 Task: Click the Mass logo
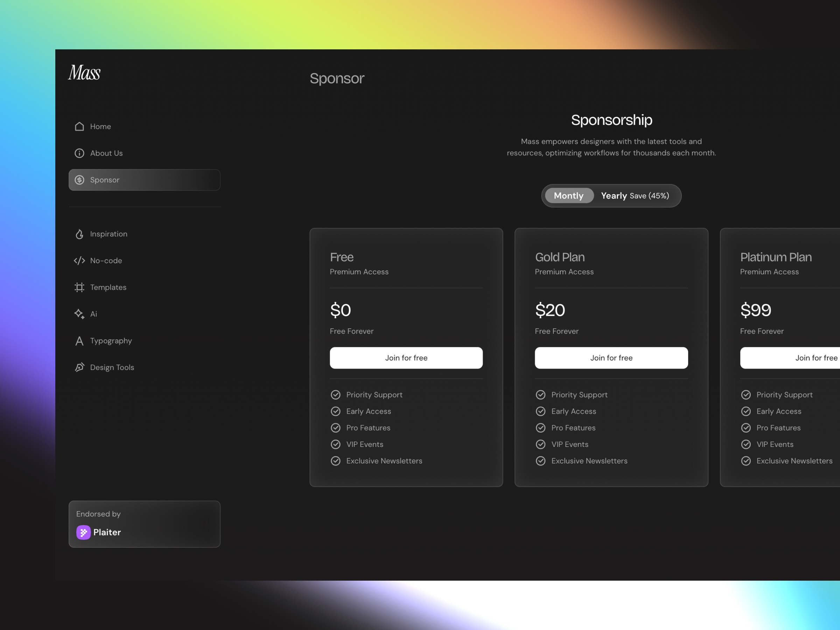pos(84,72)
